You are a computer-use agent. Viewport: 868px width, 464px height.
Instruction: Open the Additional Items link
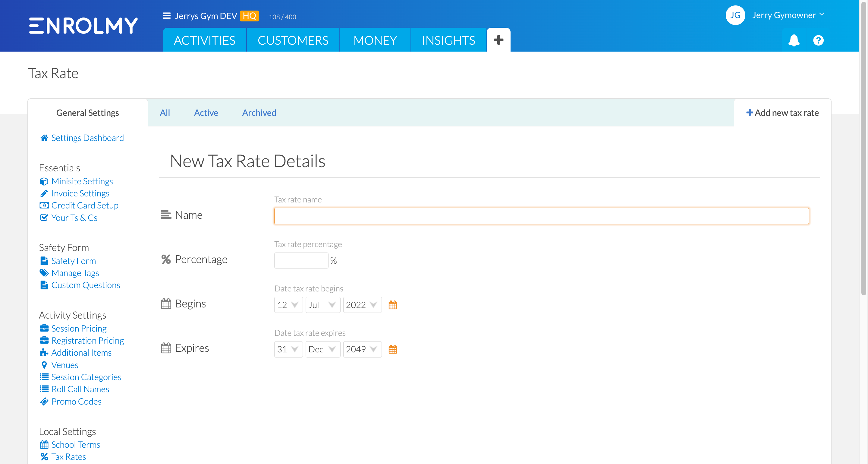pos(82,353)
